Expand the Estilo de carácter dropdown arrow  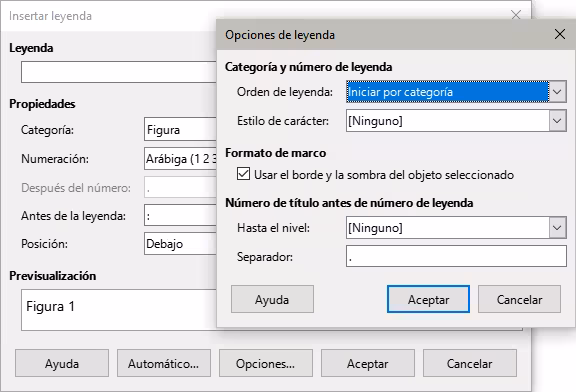click(557, 121)
